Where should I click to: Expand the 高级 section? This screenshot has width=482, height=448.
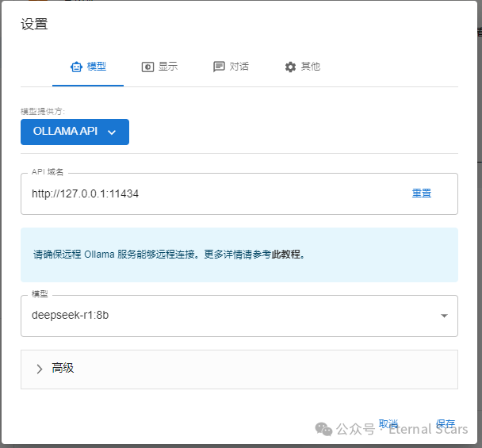(x=239, y=370)
